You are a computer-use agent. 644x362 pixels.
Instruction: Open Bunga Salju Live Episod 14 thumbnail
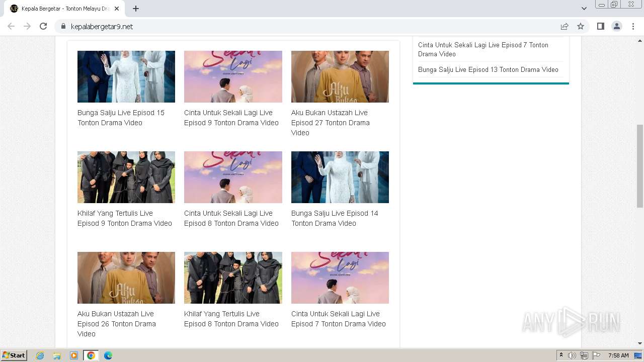pos(340,177)
